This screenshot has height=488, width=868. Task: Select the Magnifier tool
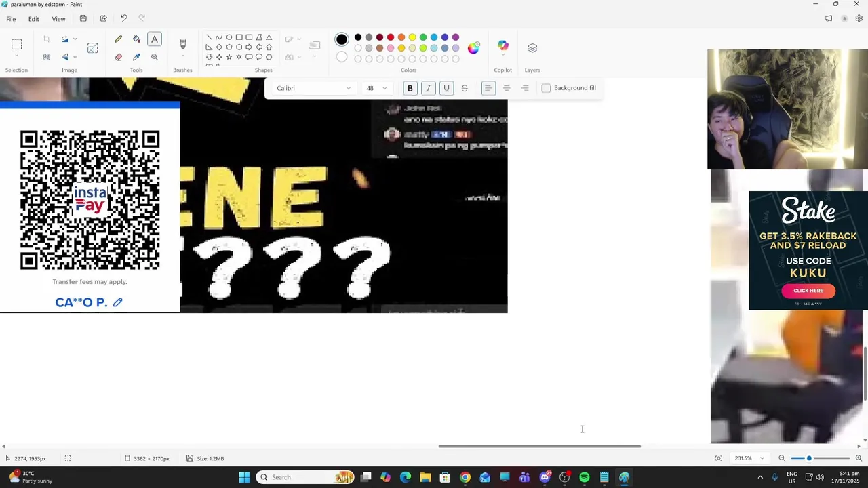[155, 57]
